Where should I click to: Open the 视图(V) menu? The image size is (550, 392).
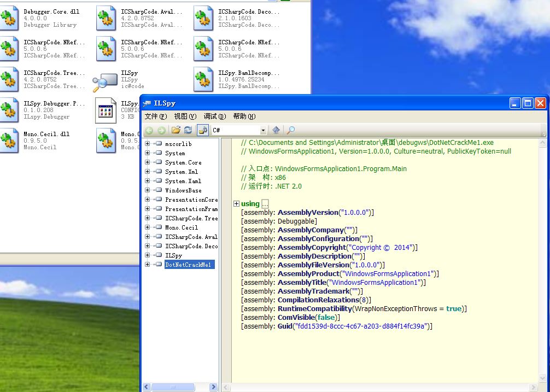(185, 116)
